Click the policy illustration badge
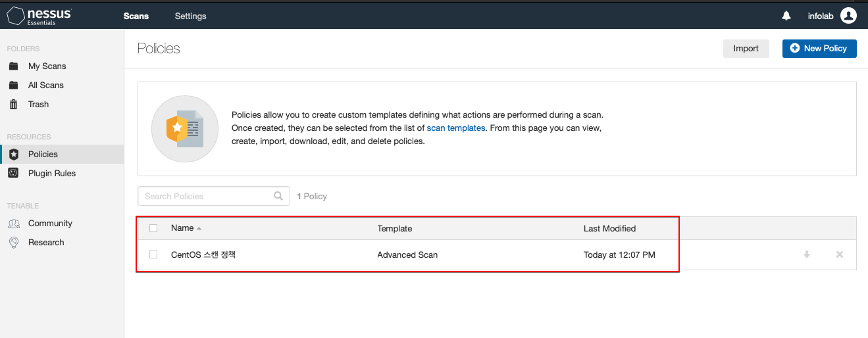The image size is (868, 338). 184,129
